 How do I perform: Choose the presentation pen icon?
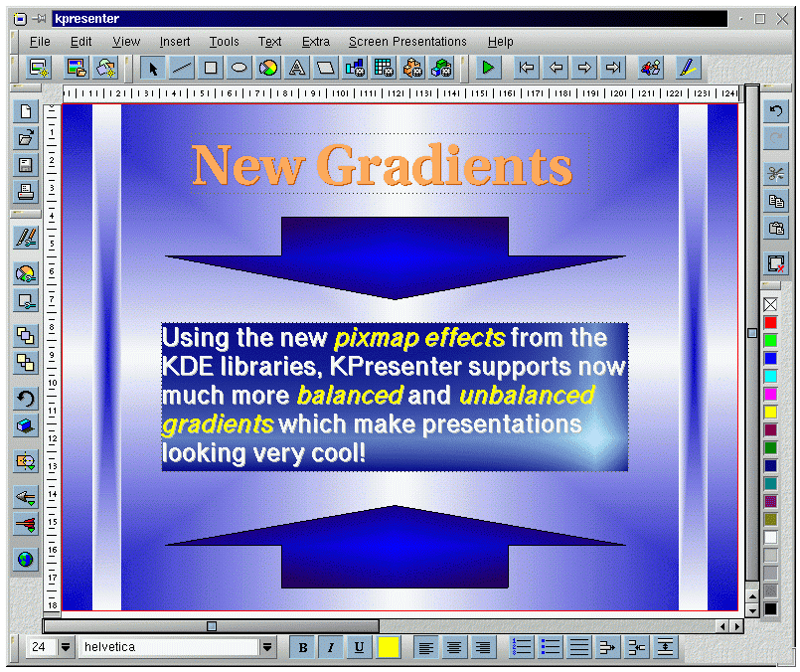coord(688,68)
